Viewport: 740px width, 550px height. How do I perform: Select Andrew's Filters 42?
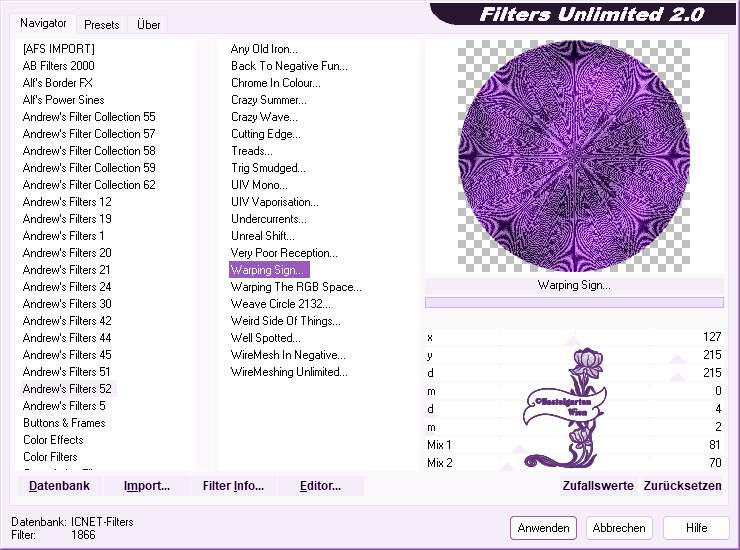point(67,321)
